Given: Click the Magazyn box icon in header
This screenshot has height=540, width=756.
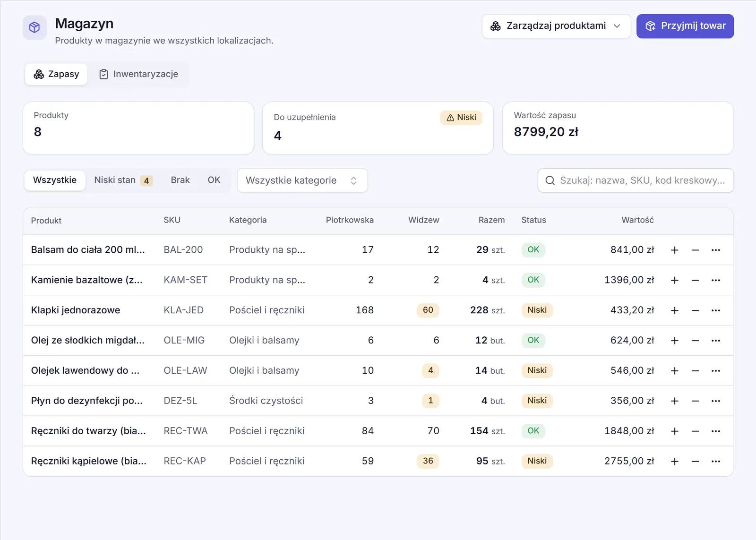Looking at the screenshot, I should click(x=34, y=27).
